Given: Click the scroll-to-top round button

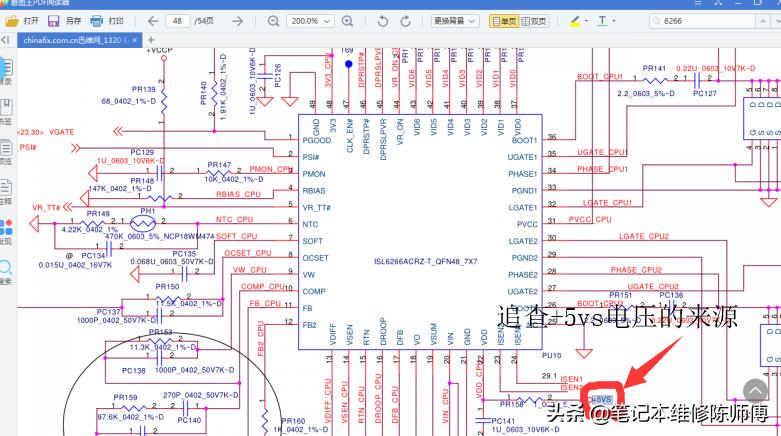Looking at the screenshot, I should 755,391.
